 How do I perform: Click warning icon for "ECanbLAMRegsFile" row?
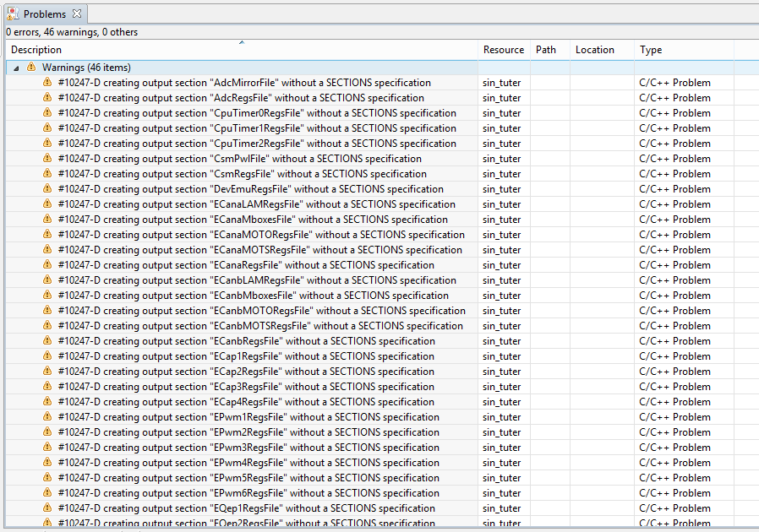47,279
